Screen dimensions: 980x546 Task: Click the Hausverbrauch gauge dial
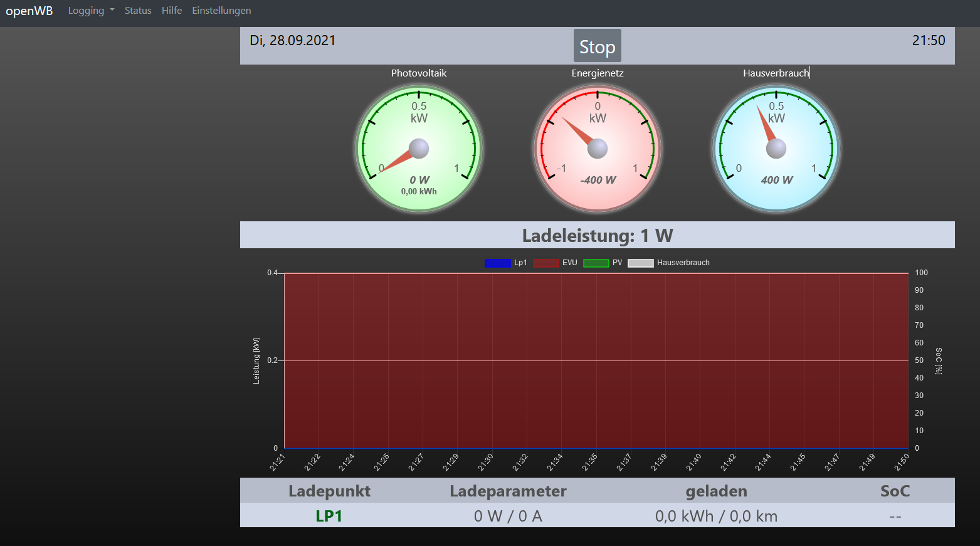[776, 149]
